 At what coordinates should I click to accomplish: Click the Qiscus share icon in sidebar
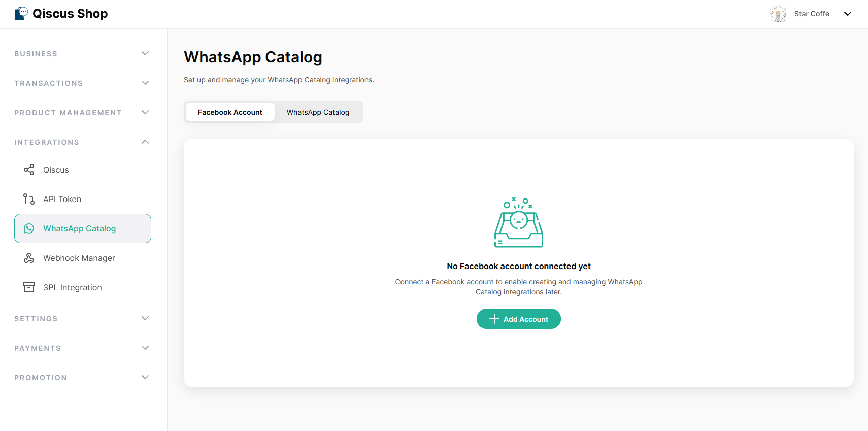(29, 170)
